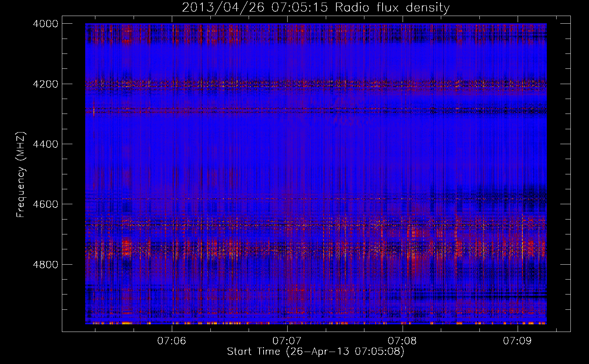This screenshot has height=364, width=589.
Task: Click the 07:06 time axis label
Action: [171, 341]
